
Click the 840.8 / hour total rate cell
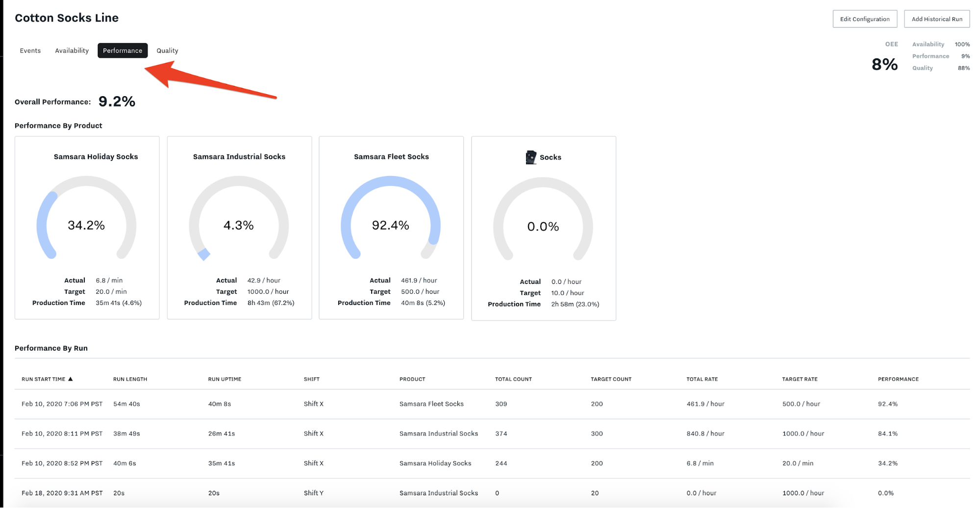[705, 433]
